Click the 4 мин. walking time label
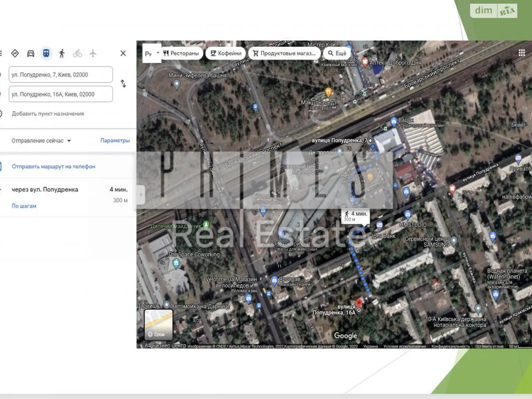 356,216
